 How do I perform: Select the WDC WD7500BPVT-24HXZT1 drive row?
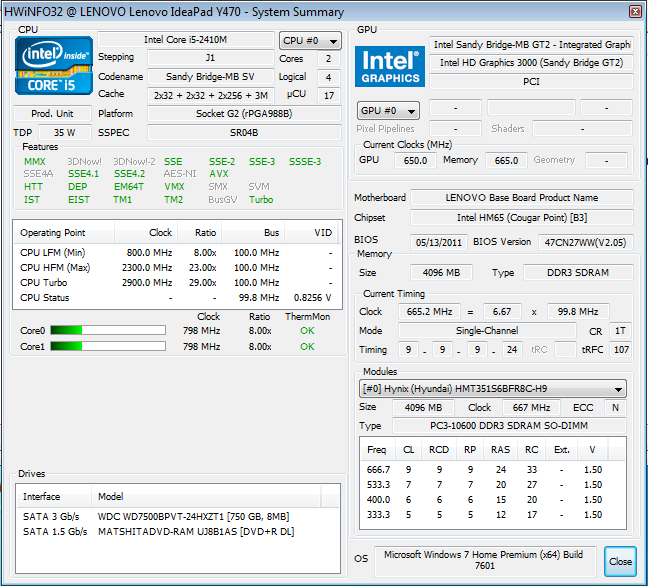(x=178, y=517)
